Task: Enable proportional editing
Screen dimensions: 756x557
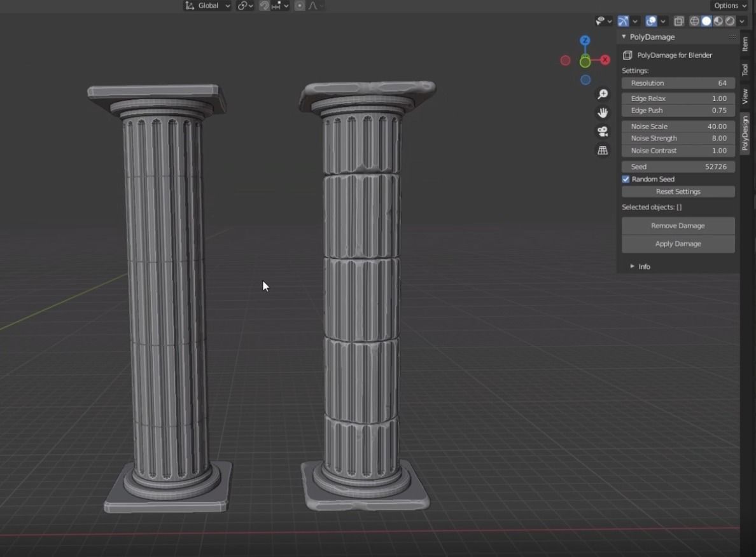Action: [299, 6]
